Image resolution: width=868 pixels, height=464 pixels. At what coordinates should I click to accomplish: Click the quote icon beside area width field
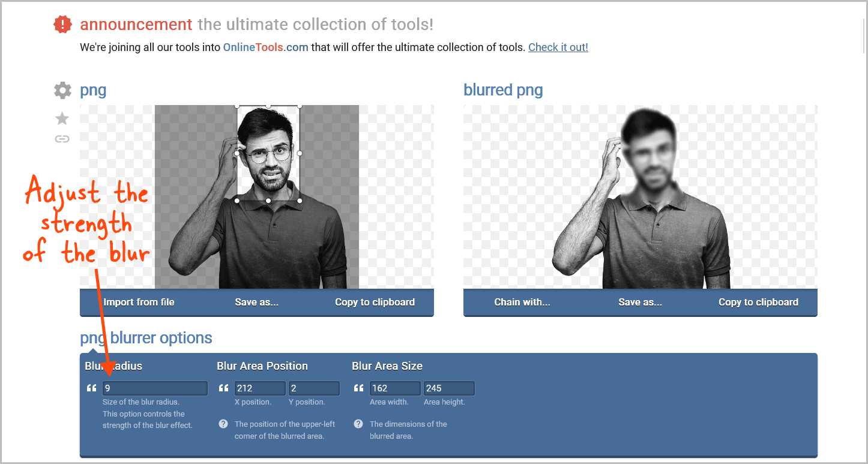coord(358,388)
